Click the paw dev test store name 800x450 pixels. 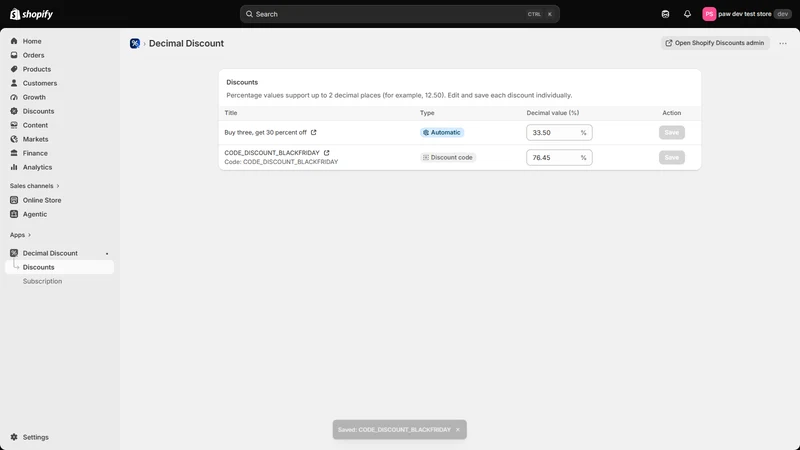click(744, 14)
